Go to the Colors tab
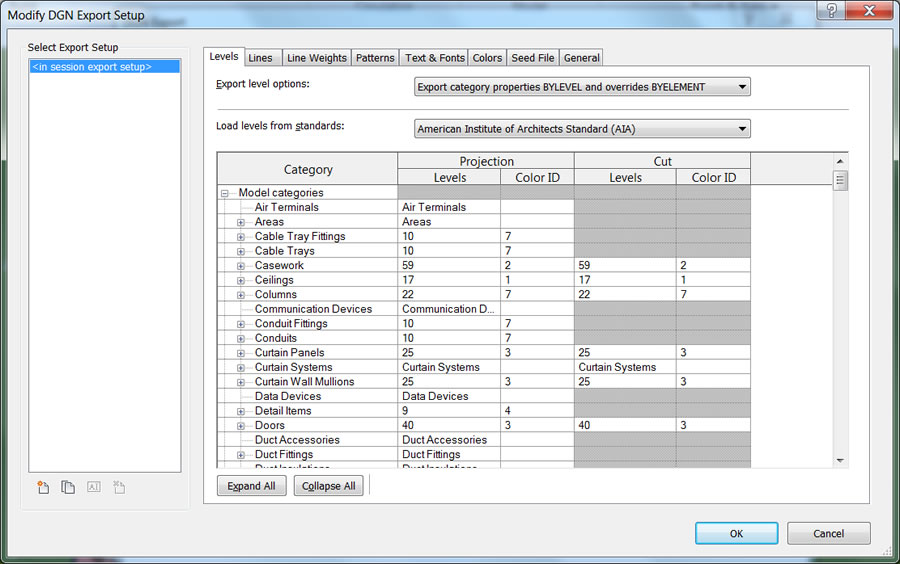The width and height of the screenshot is (900, 564). click(487, 58)
